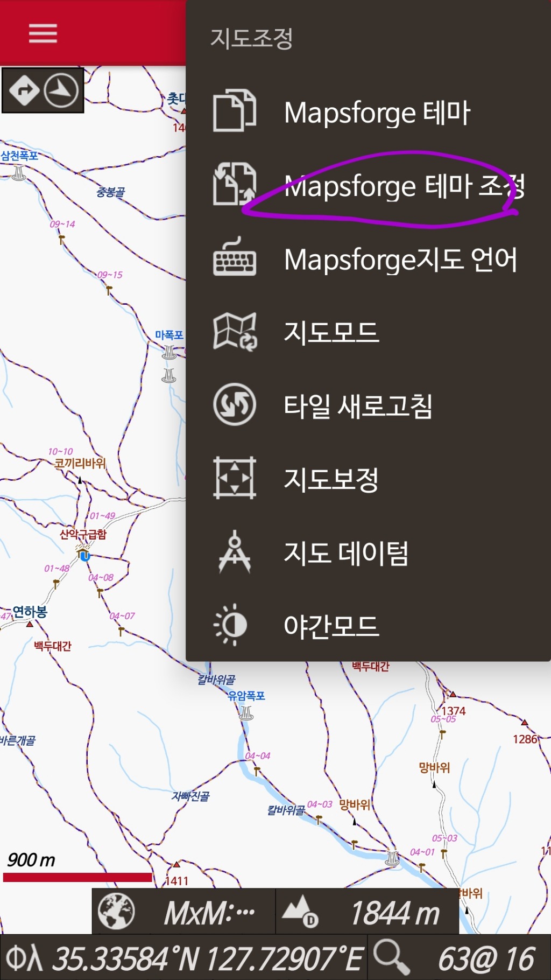Tap the 코끼리바위 rock label
The height and width of the screenshot is (980, 551).
click(80, 463)
